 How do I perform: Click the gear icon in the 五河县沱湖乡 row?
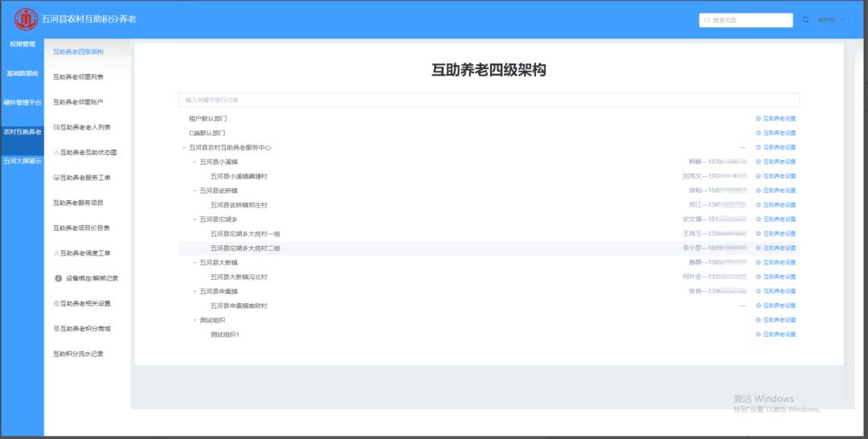click(759, 219)
